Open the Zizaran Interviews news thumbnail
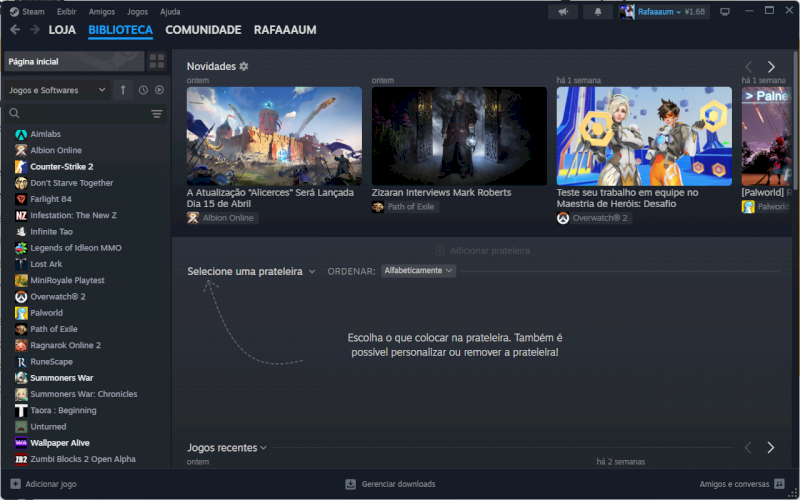This screenshot has width=800, height=500. coord(459,136)
